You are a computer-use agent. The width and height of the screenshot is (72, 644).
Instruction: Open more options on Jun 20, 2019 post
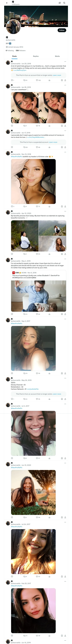[x=65, y=62]
